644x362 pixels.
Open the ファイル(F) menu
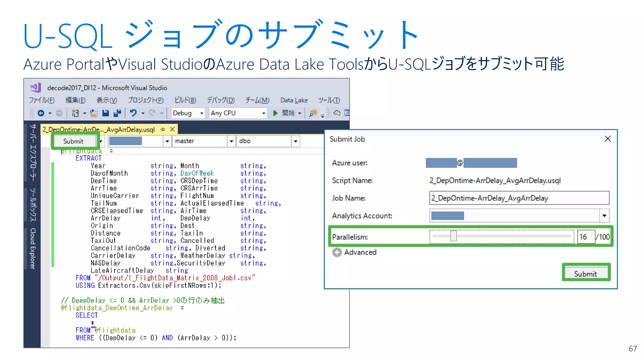point(42,100)
